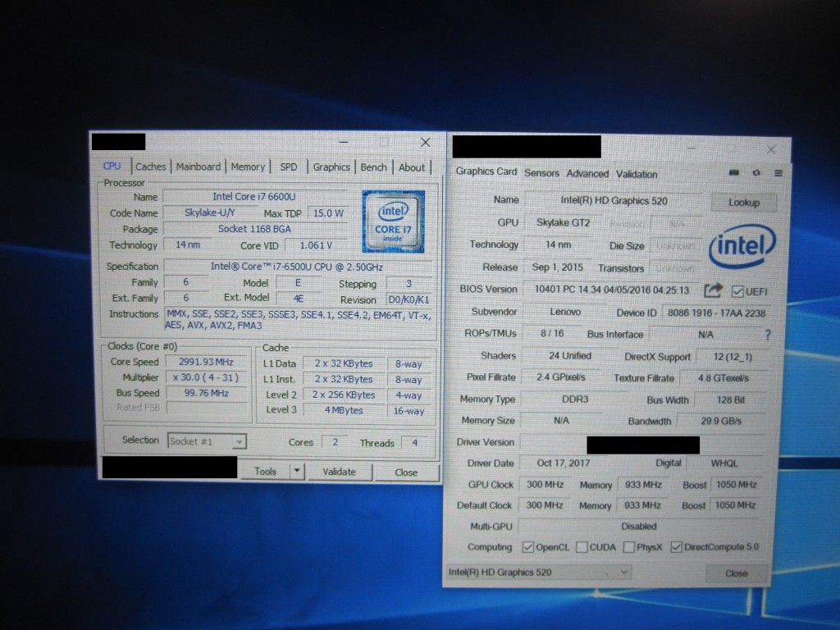Toggle the PhysX checkbox
The image size is (840, 630).
click(x=629, y=547)
